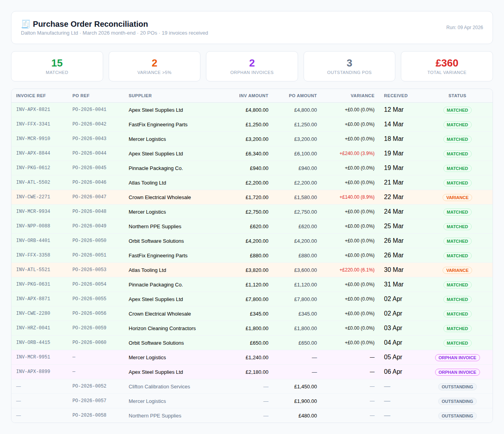Click the MATCHED badge on INV-APX-8821
The height and width of the screenshot is (434, 504).
click(457, 110)
